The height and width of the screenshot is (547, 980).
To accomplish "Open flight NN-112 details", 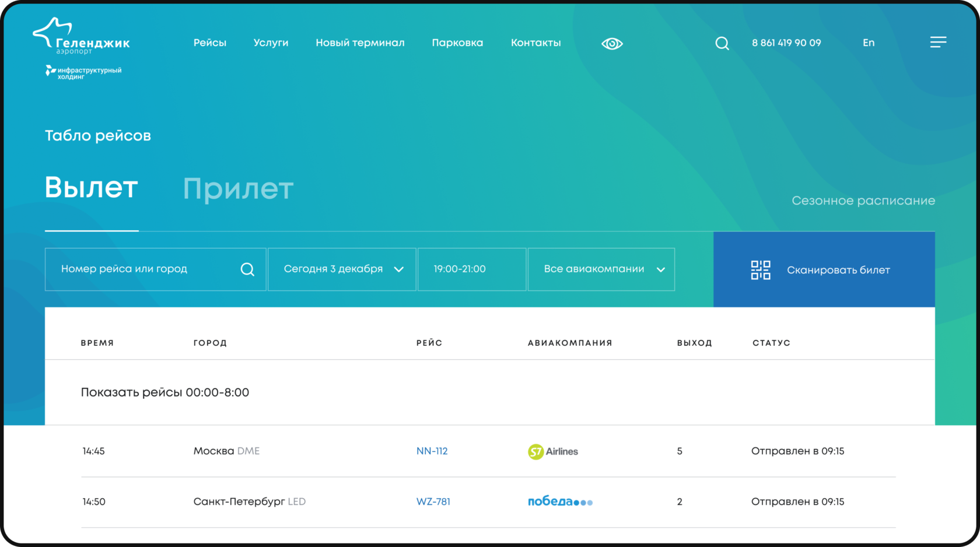I will click(x=432, y=451).
